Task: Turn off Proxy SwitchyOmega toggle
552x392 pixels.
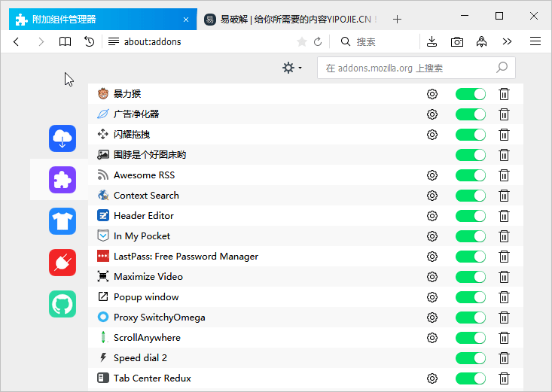Action: click(x=471, y=318)
